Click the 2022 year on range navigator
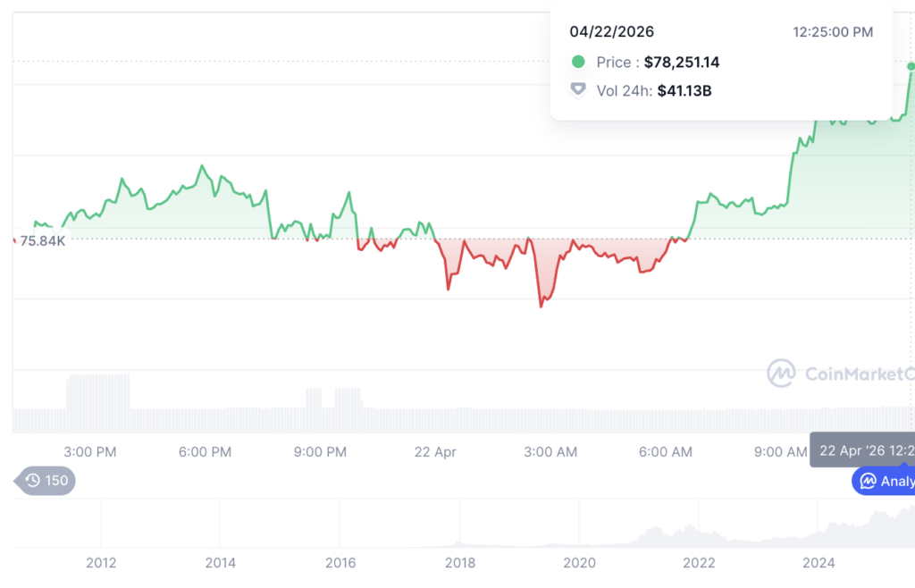 699,563
